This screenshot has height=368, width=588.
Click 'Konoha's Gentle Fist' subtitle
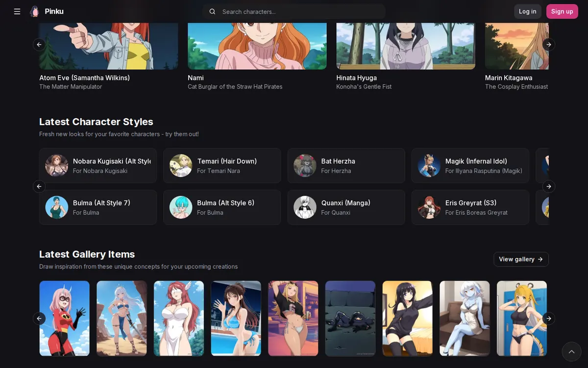[364, 86]
